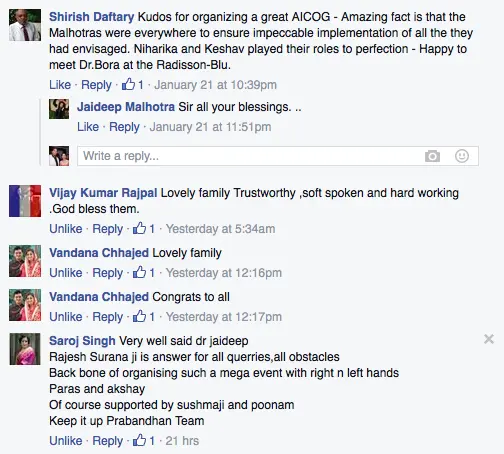Open Saroj Singh's profile name link
This screenshot has width=504, height=454.
tap(82, 341)
